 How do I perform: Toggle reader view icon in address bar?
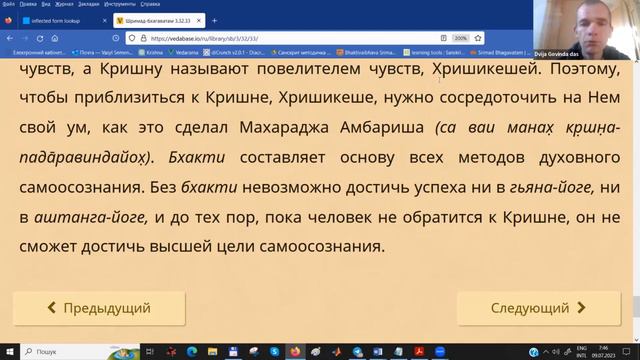point(444,38)
